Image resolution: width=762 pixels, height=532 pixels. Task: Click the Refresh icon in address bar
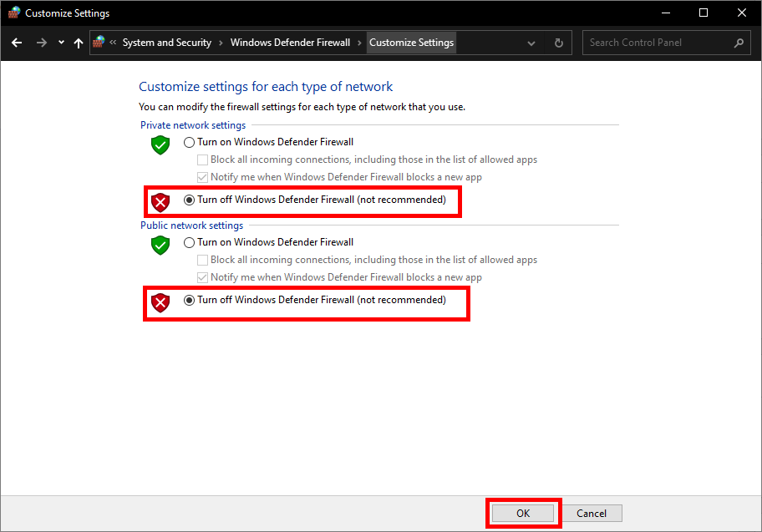tap(559, 43)
